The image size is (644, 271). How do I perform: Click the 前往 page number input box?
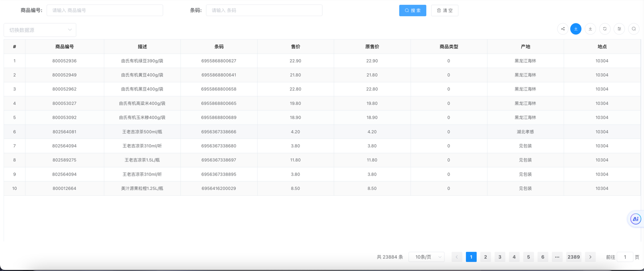point(625,257)
